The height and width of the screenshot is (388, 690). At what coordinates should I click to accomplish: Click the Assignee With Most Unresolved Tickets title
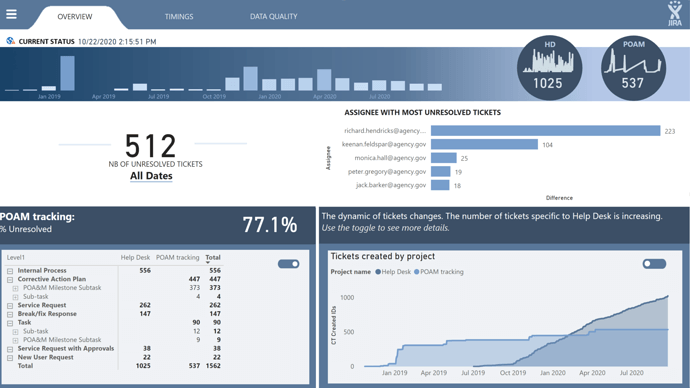point(422,113)
